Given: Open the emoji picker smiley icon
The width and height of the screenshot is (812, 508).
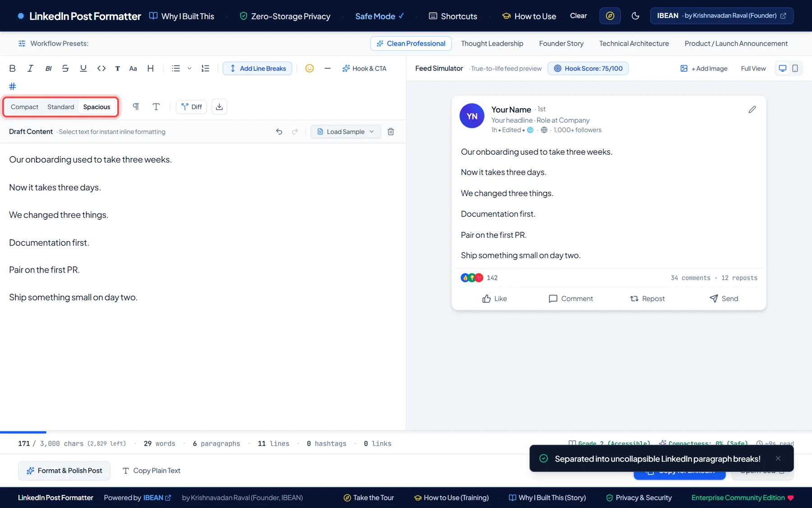Looking at the screenshot, I should click(309, 69).
